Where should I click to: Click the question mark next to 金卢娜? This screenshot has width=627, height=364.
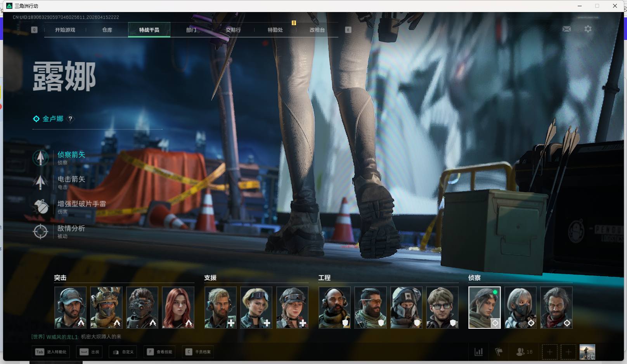70,119
